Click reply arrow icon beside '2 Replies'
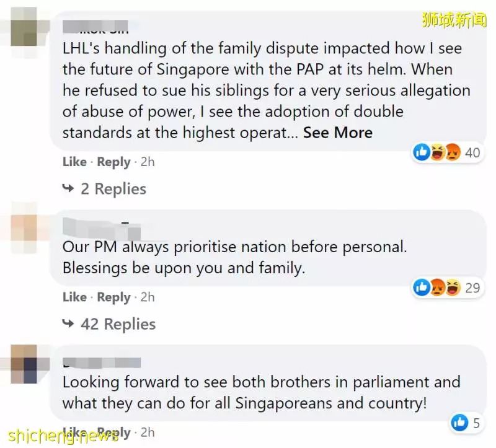 point(68,188)
